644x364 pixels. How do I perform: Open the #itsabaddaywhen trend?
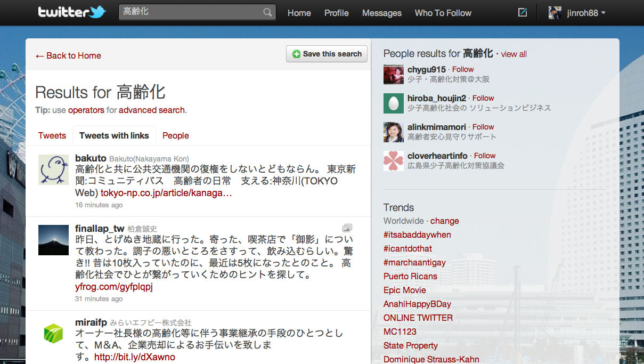[417, 234]
